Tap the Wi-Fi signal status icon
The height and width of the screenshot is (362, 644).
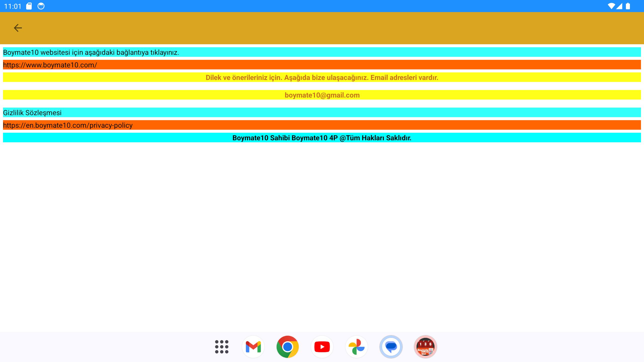(611, 6)
